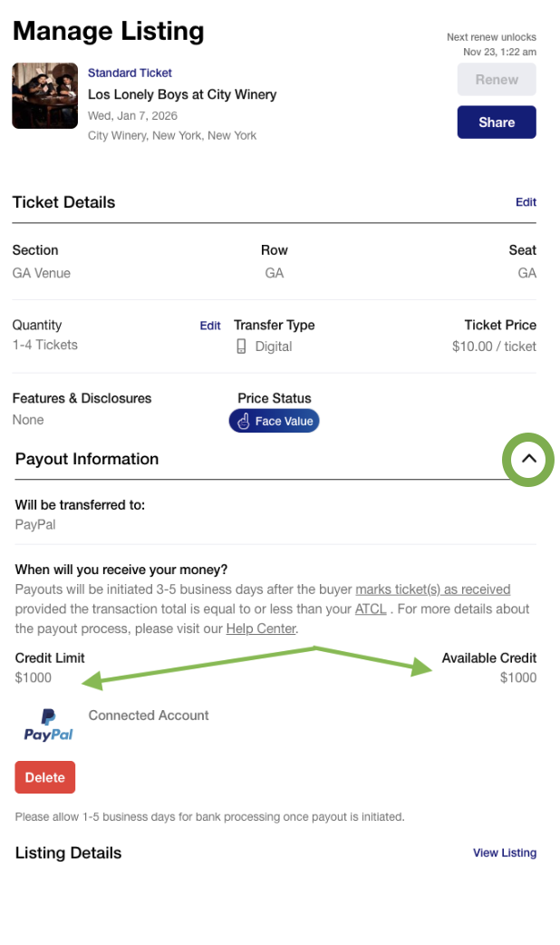Click the PayPal logo icon
Viewport: 560px width, 945px height.
[x=48, y=725]
